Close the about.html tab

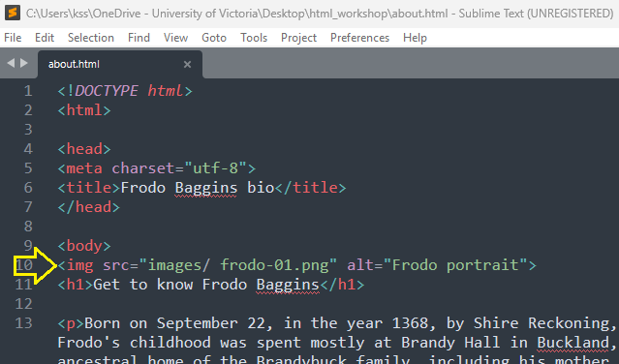tap(187, 64)
